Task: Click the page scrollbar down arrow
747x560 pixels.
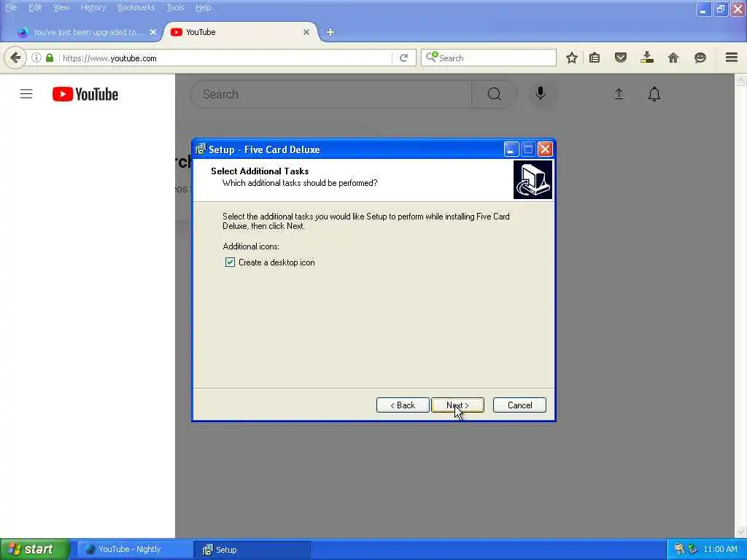Action: pos(740,532)
